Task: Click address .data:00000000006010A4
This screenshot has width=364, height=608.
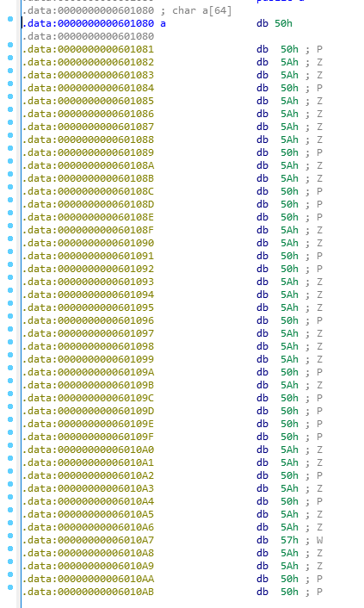Action: pyautogui.click(x=88, y=501)
